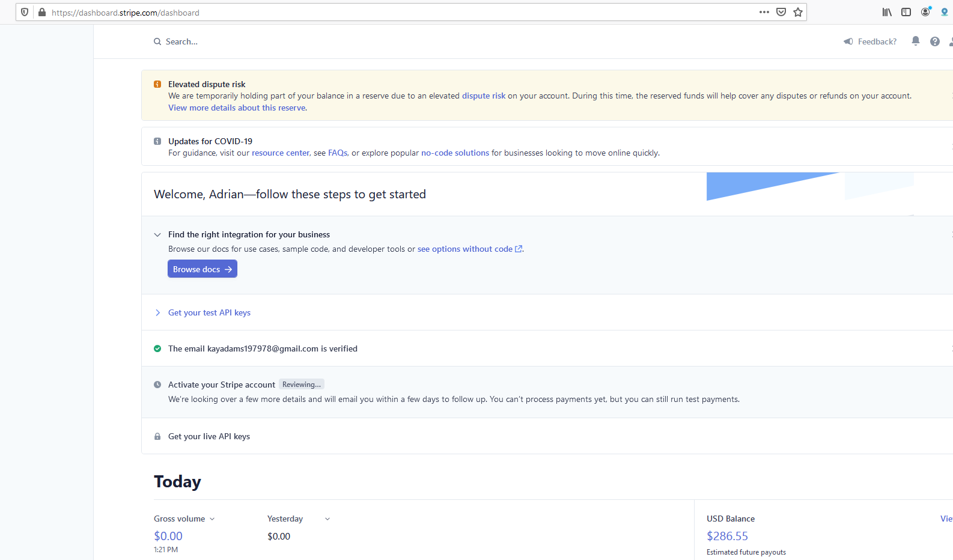Image resolution: width=953 pixels, height=560 pixels.
Task: Click the COVID-19 updates info icon
Action: click(x=157, y=141)
